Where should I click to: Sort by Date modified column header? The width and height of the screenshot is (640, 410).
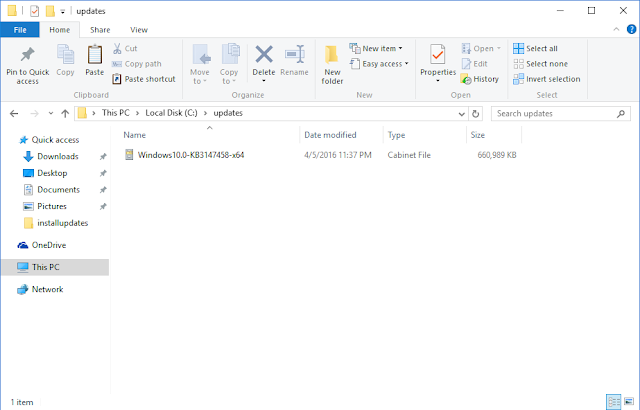tap(330, 135)
